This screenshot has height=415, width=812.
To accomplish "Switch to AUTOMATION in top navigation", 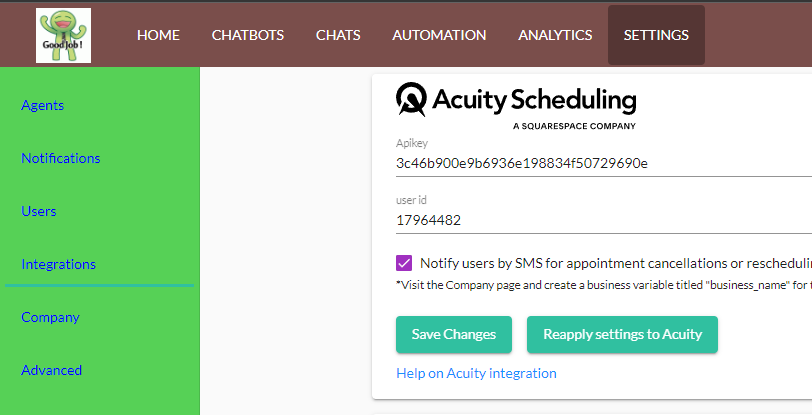I will click(439, 35).
